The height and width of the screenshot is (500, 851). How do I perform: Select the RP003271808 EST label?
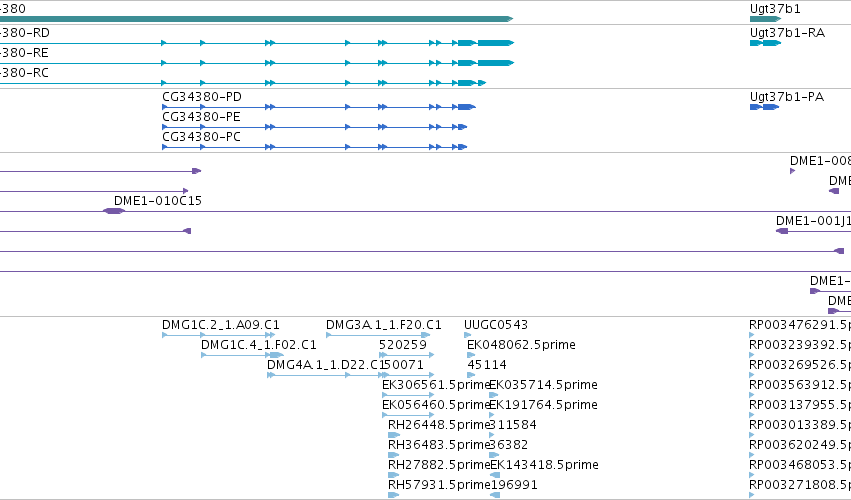click(x=800, y=485)
